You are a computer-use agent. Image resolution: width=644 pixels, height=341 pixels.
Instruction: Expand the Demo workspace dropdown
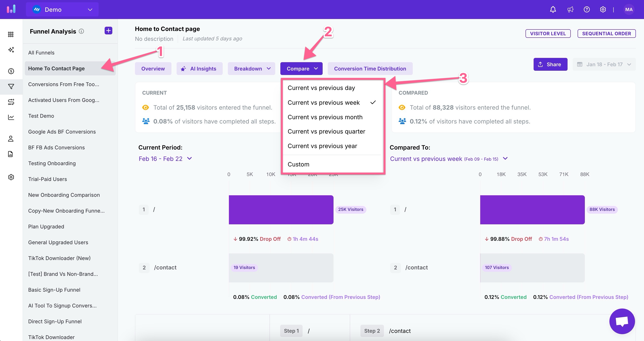[62, 9]
